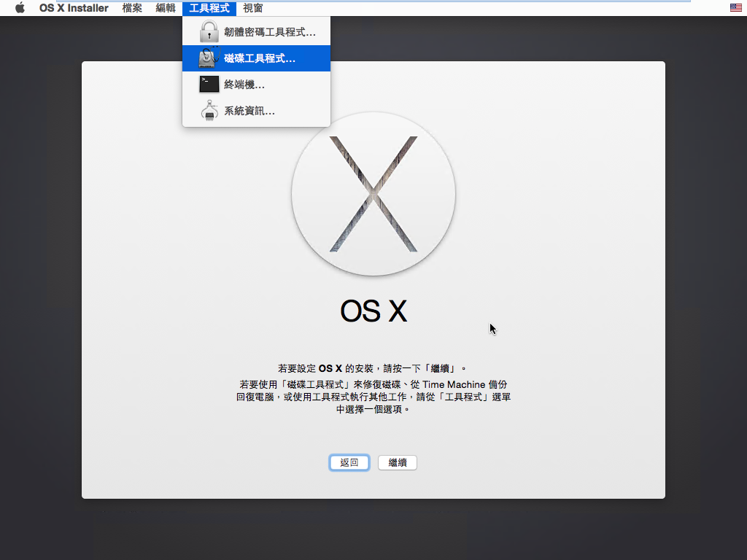747x560 pixels.
Task: Open the 視窗 menu
Action: pyautogui.click(x=252, y=7)
